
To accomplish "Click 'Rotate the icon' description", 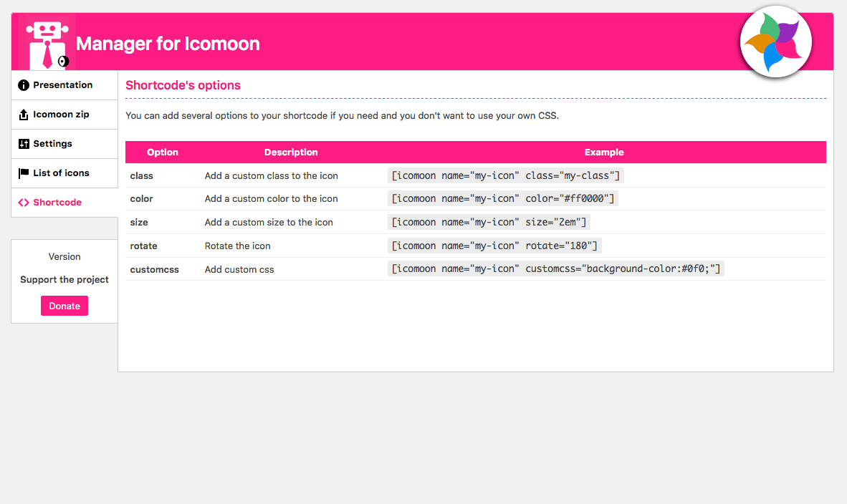I will (238, 246).
